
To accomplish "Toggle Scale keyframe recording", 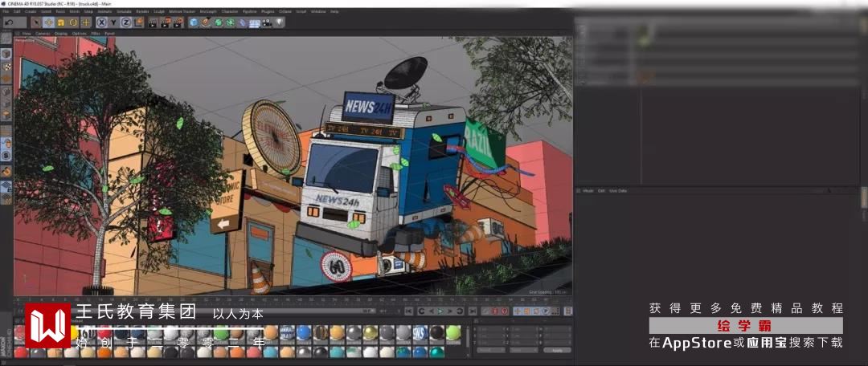I will (526, 311).
